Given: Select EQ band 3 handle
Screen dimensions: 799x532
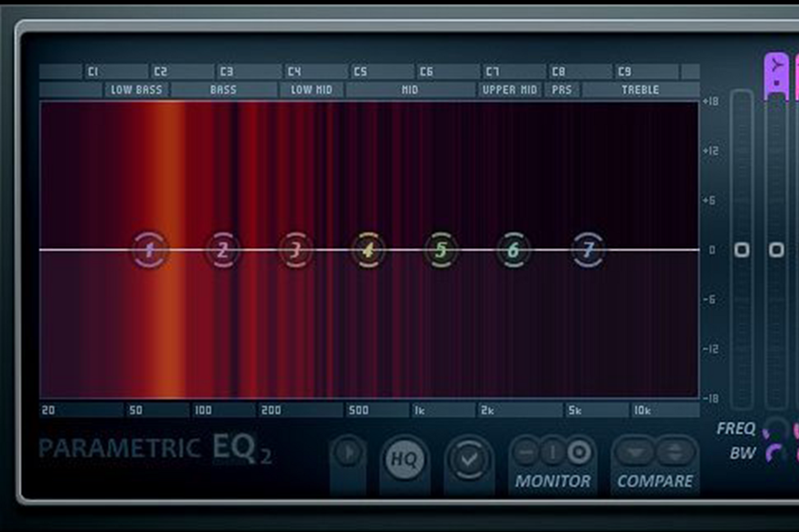Looking at the screenshot, I should tap(296, 250).
